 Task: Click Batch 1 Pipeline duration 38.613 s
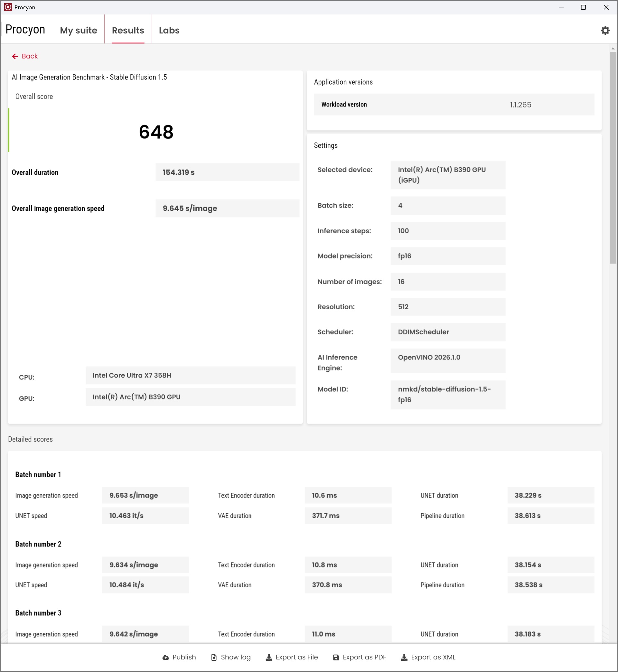coord(551,516)
